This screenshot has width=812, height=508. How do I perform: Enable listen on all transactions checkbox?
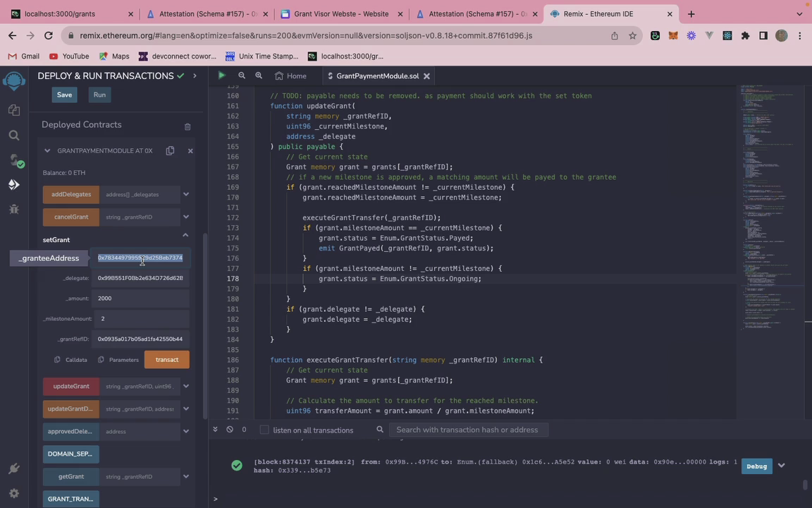tap(264, 430)
